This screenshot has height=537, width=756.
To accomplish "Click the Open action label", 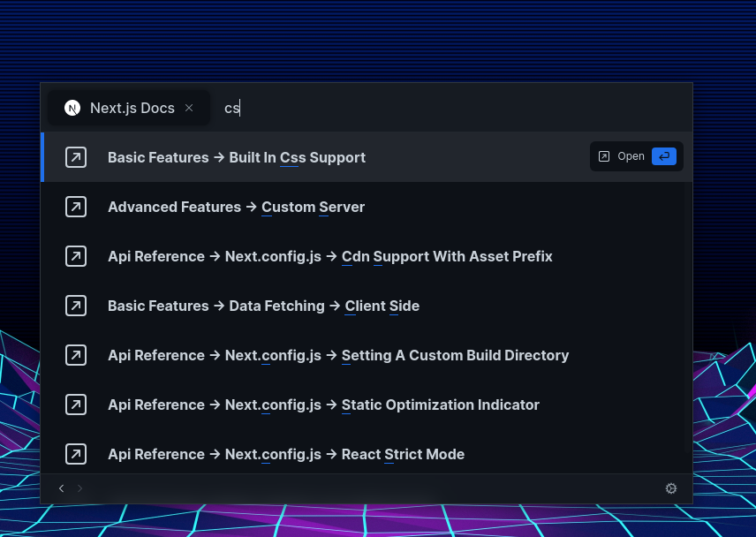I will [631, 156].
